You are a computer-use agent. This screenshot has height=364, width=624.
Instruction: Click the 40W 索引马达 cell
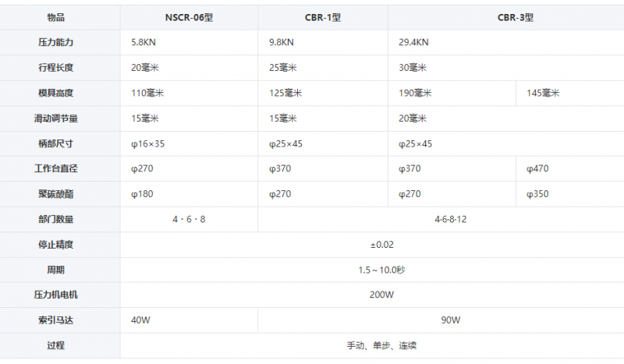point(189,320)
